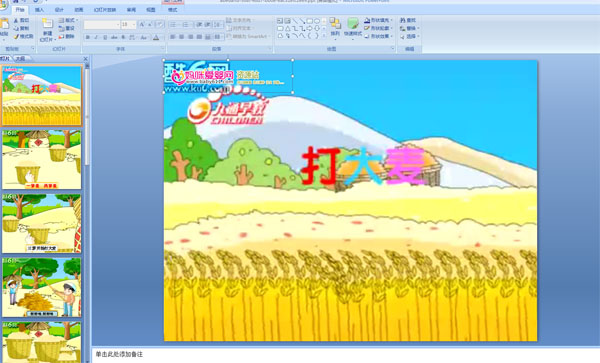600x363 pixels.
Task: Select the farmers threshing slide thumbnail
Action: (x=42, y=287)
